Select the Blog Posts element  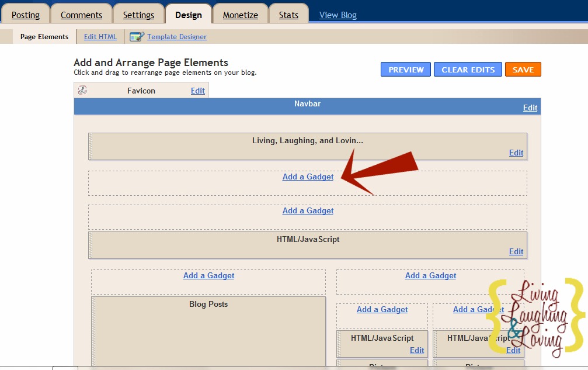click(208, 331)
